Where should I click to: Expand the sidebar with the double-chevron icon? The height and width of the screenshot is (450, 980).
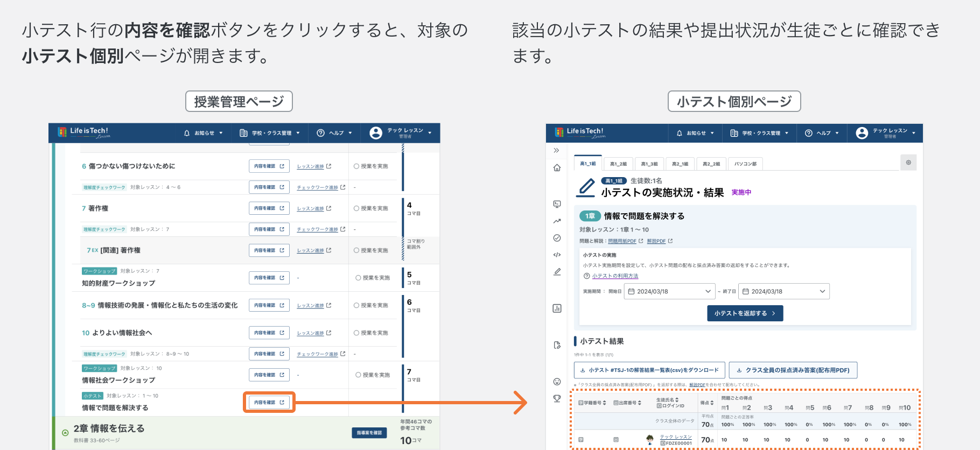(x=557, y=150)
